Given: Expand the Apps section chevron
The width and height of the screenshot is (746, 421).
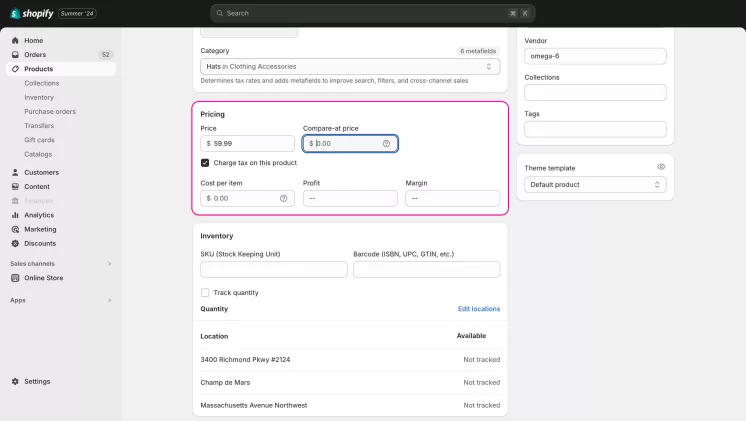Looking at the screenshot, I should (109, 300).
